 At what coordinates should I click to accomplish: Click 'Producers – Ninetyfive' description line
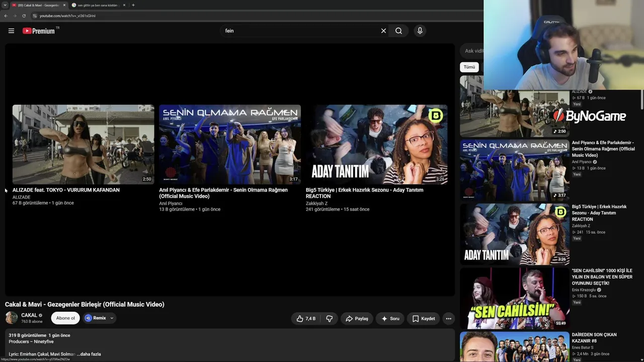coord(31,342)
